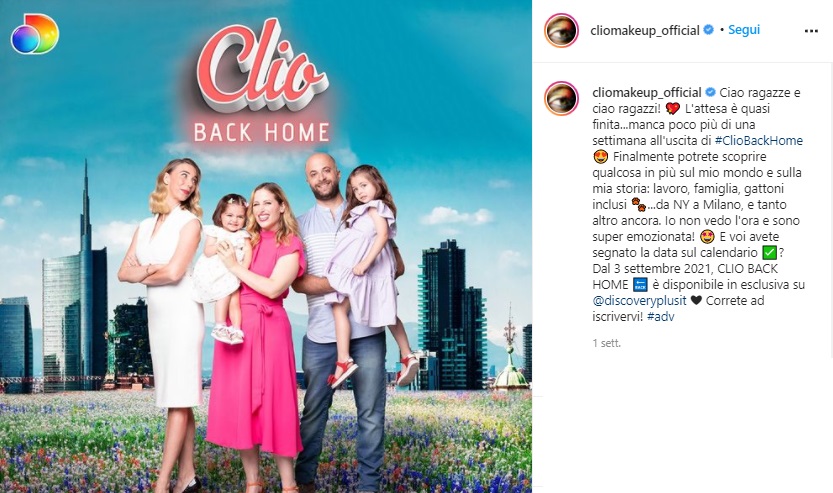Viewport: 833px width, 493px height.
Task: Click the black heart emoji before Correte
Action: click(x=696, y=301)
